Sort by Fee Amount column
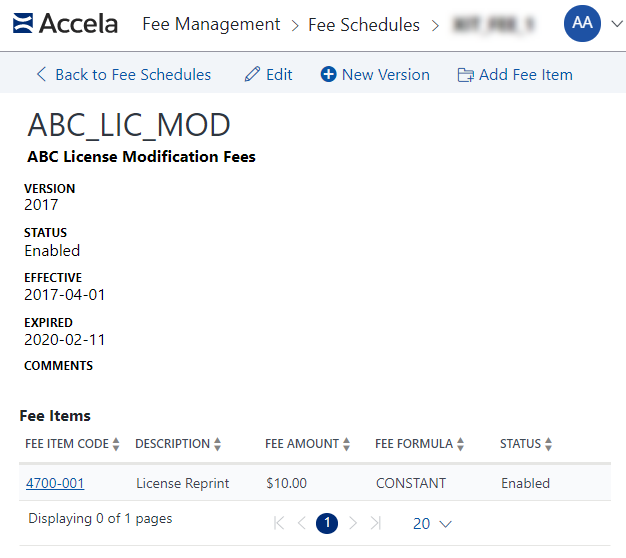 pos(348,444)
